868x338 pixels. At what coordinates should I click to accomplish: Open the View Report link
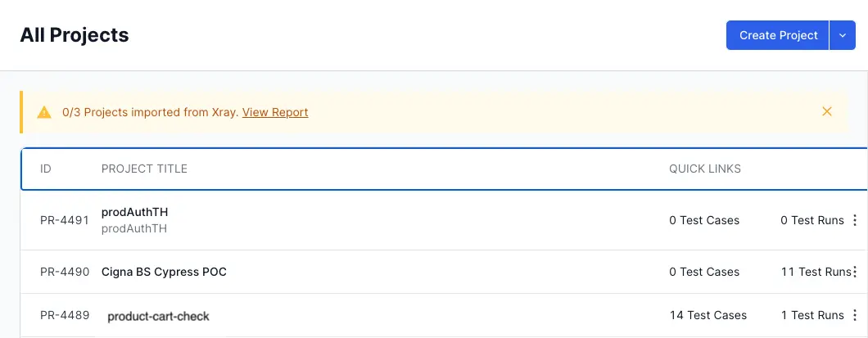click(275, 112)
